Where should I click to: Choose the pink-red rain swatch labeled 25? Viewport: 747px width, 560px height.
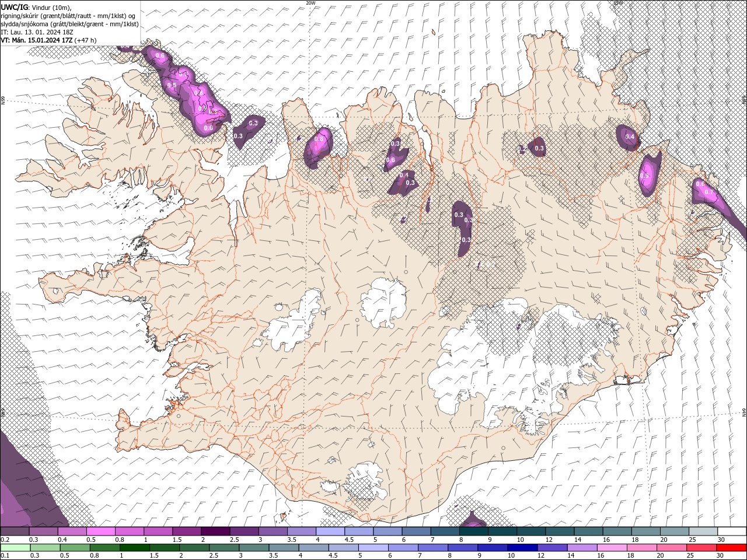point(701,548)
